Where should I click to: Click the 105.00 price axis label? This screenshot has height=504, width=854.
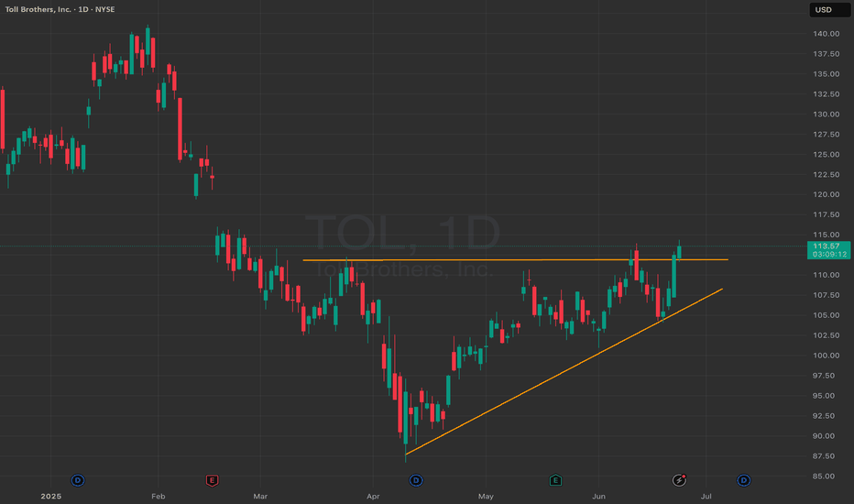coord(826,315)
